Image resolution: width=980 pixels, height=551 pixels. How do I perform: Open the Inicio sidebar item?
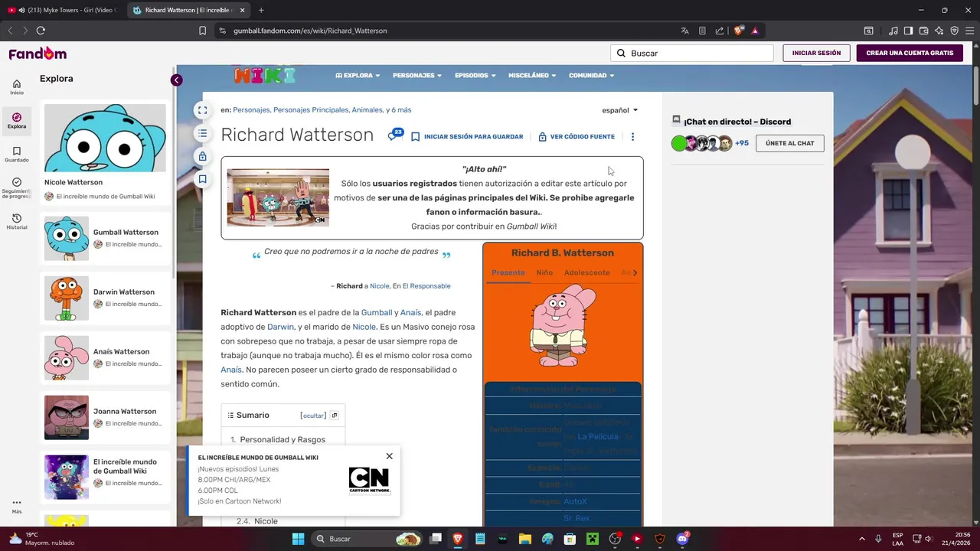tap(17, 87)
